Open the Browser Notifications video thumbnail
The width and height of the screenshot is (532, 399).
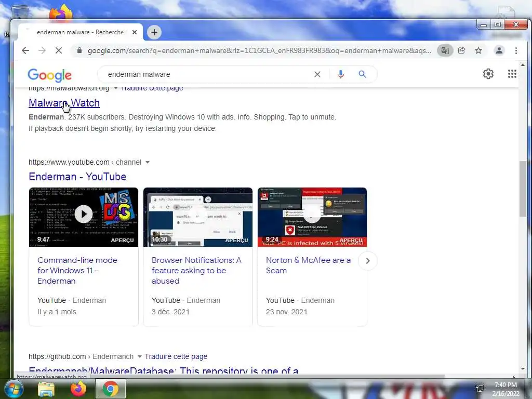point(198,217)
